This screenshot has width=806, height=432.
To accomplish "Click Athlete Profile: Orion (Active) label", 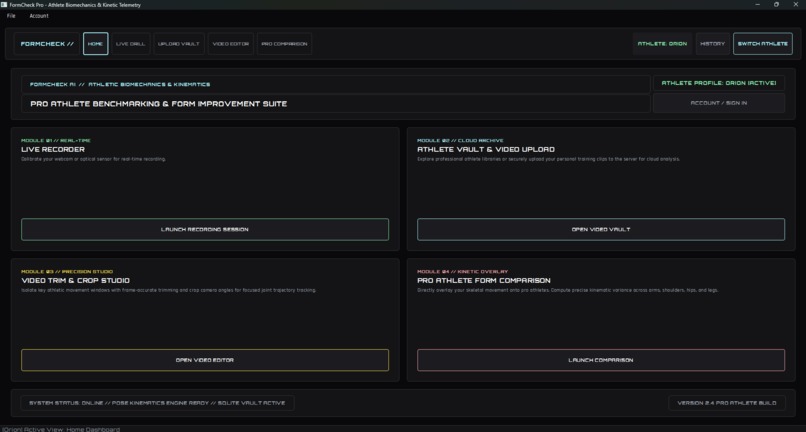I will click(719, 83).
